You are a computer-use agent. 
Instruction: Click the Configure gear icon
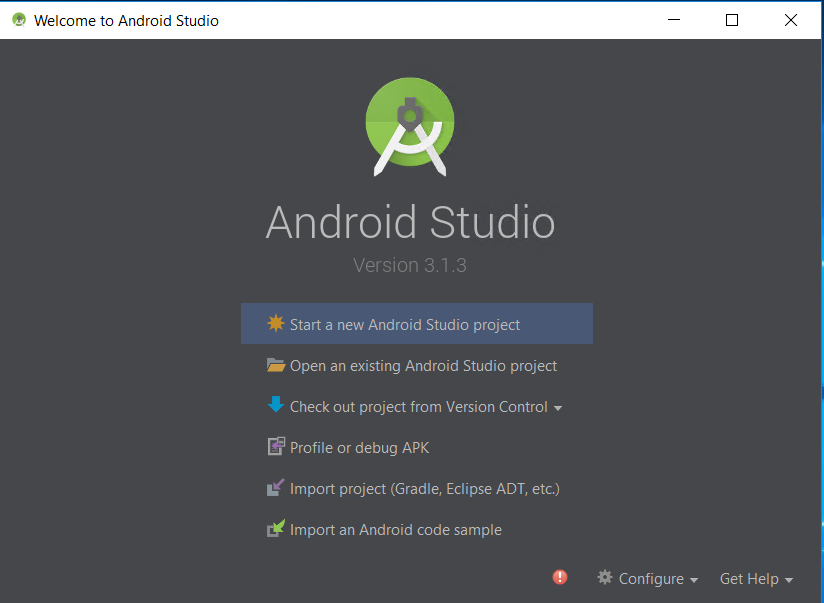605,577
